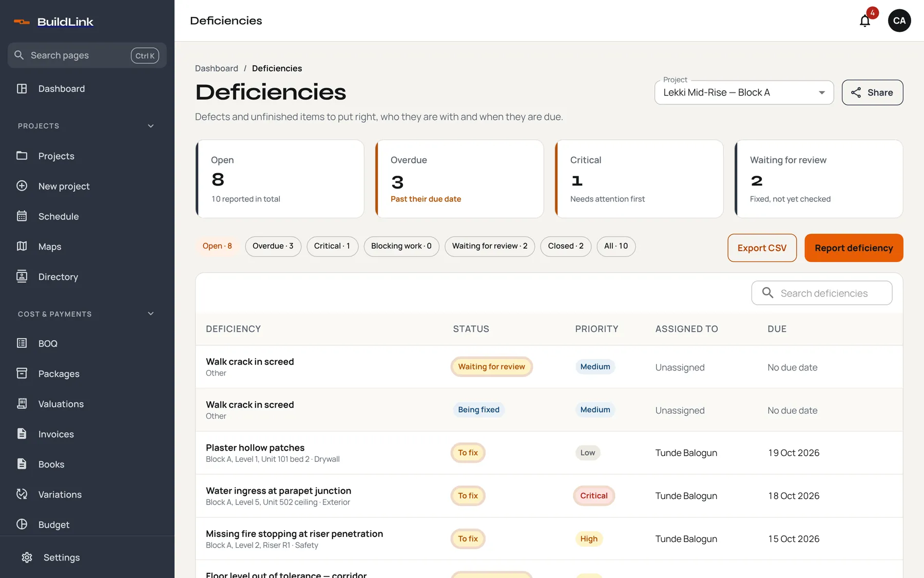
Task: Open the Books page
Action: (x=87, y=464)
